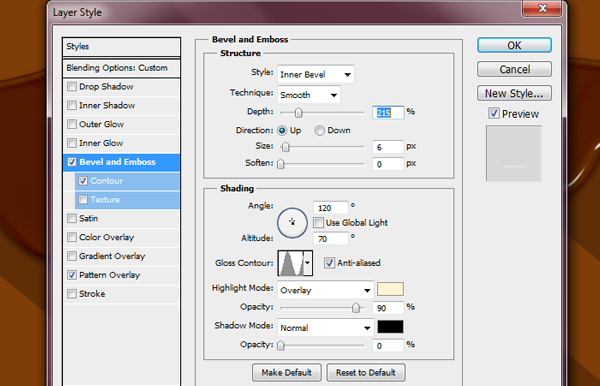Click the Depth percentage field

[388, 113]
